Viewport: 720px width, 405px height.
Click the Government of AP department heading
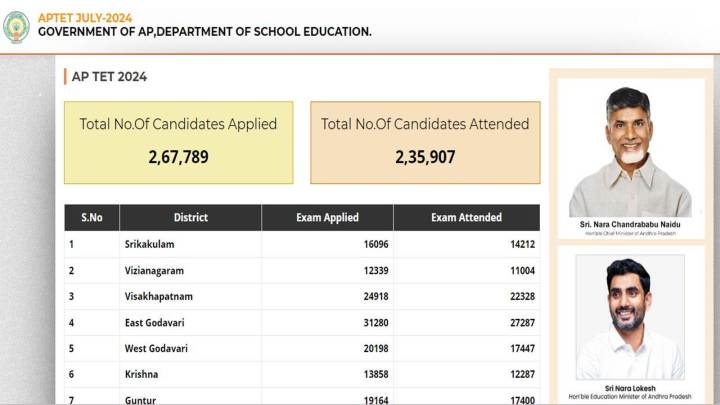click(205, 32)
